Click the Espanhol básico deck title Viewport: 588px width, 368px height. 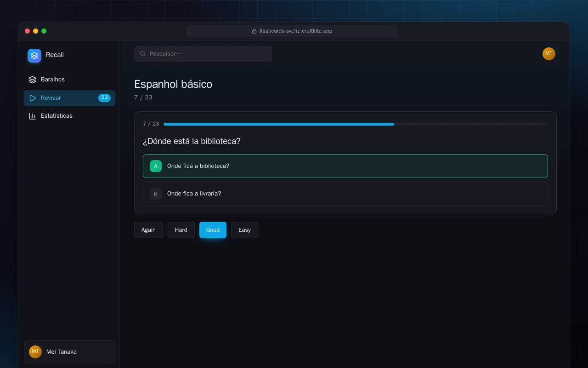tap(173, 84)
